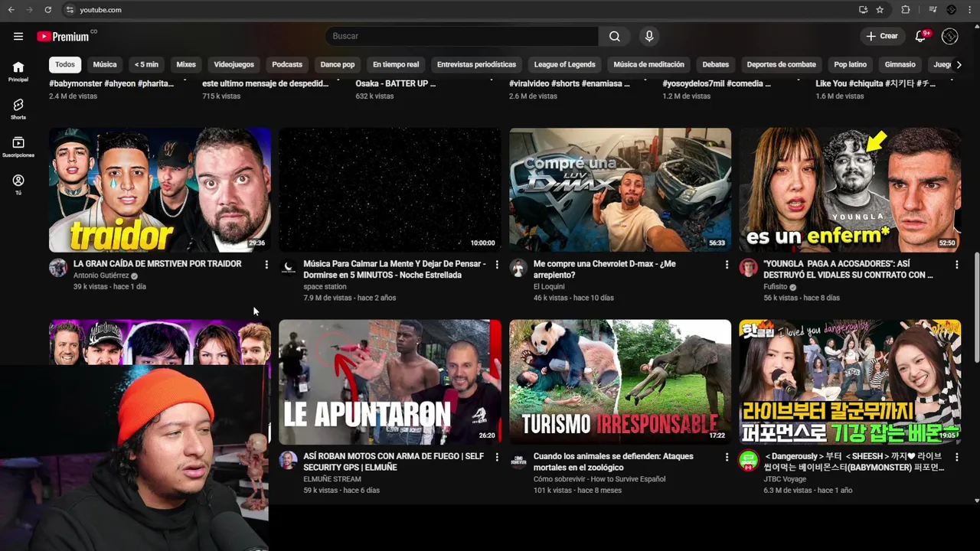Select the League of Legends chip
Viewport: 980px width, 551px height.
pos(564,65)
